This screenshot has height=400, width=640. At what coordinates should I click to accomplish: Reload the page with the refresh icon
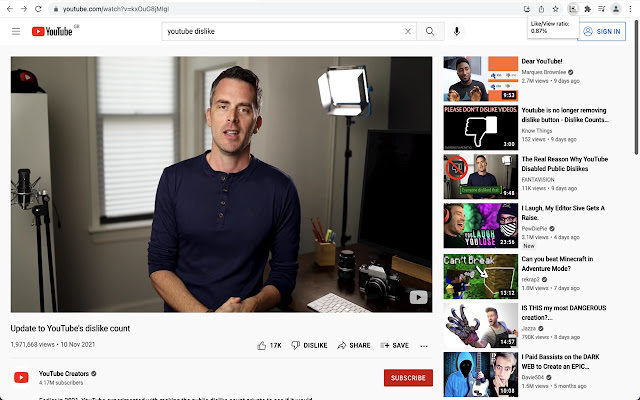(x=38, y=9)
